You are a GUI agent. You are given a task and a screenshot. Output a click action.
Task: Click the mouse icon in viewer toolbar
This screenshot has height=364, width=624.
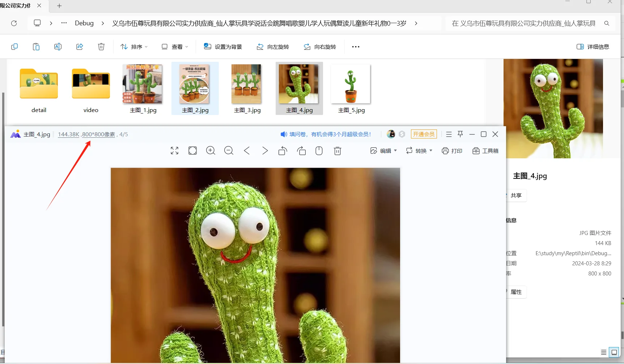(x=319, y=151)
